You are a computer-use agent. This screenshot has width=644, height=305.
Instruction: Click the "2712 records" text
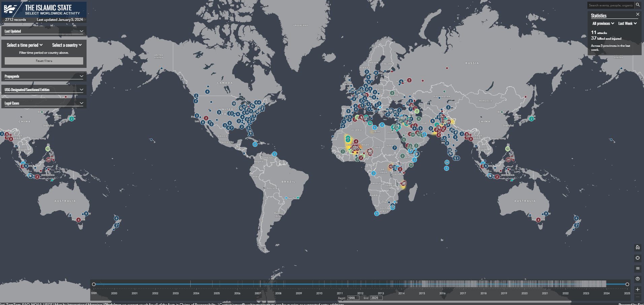pyautogui.click(x=15, y=20)
